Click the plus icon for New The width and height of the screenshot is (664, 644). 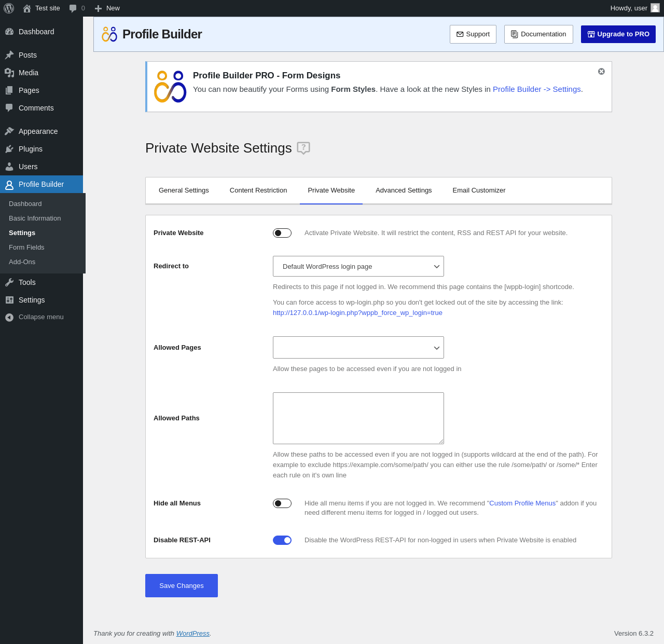pyautogui.click(x=98, y=8)
